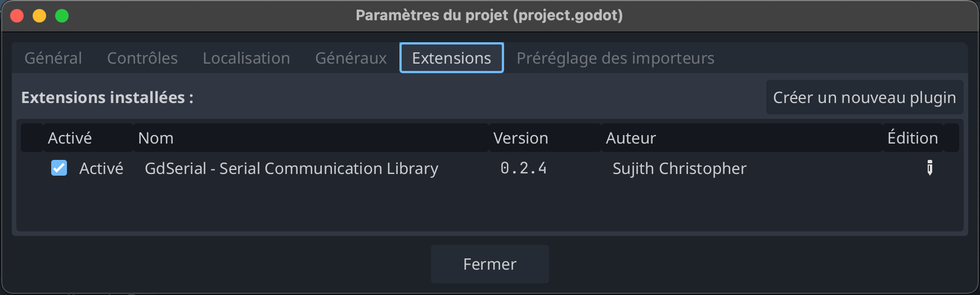Open the Contrôles tab
This screenshot has height=295, width=980.
point(142,58)
